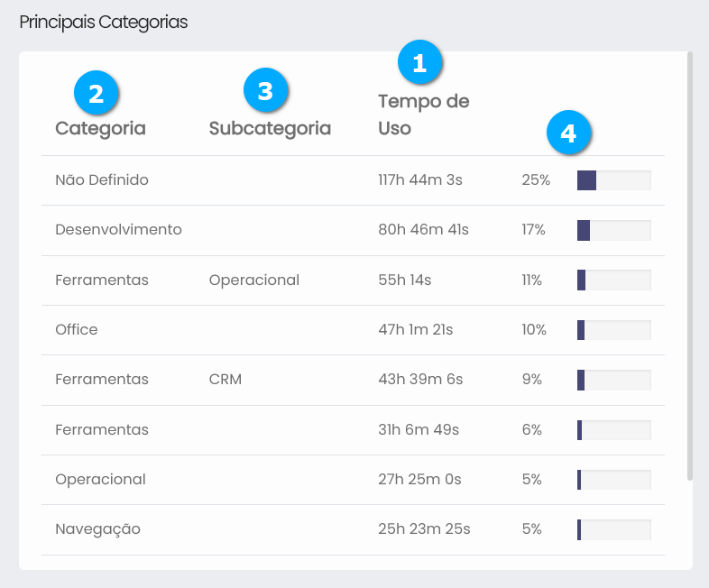The image size is (709, 588).
Task: Sort by the Categoria column header
Action: pos(100,129)
